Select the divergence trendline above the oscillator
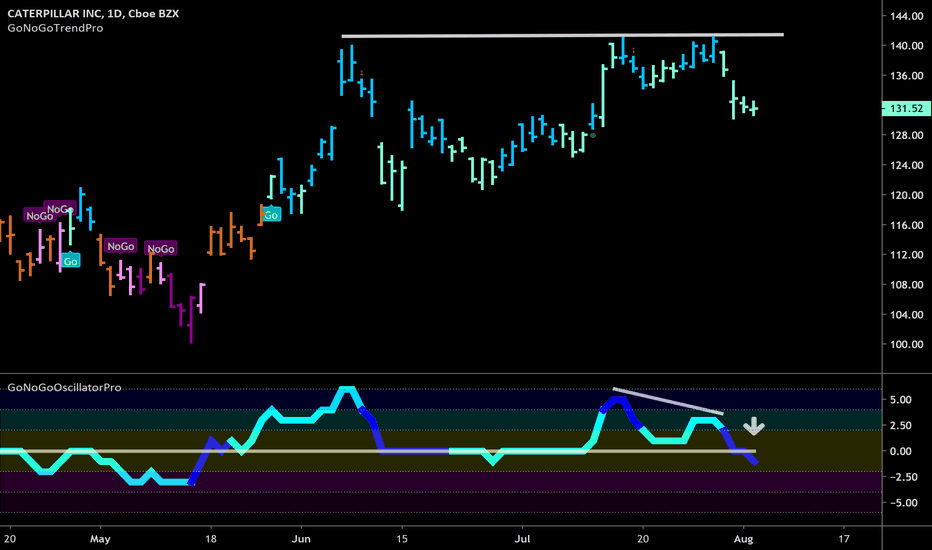The image size is (932, 550). pyautogui.click(x=668, y=401)
